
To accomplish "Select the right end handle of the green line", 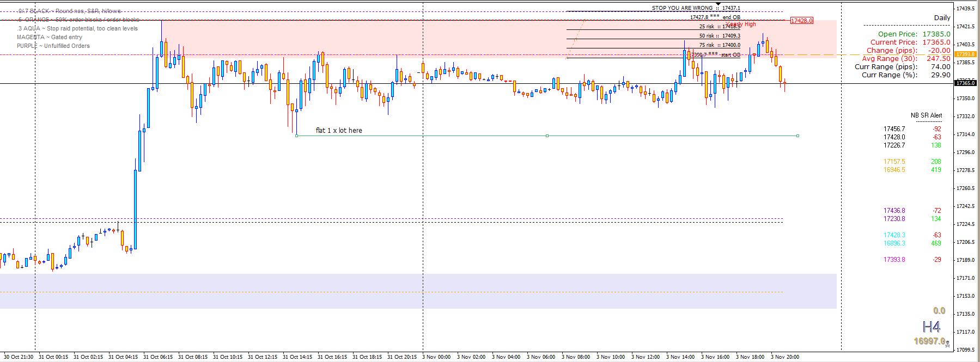I will (798, 136).
